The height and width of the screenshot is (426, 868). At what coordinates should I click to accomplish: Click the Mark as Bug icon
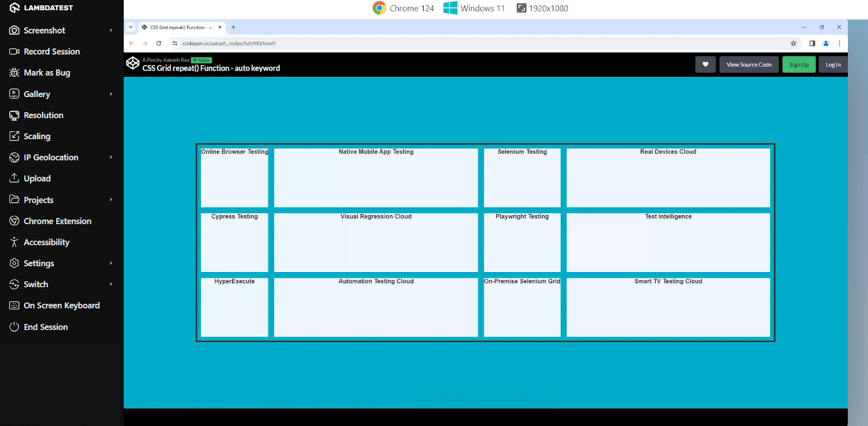pos(14,73)
